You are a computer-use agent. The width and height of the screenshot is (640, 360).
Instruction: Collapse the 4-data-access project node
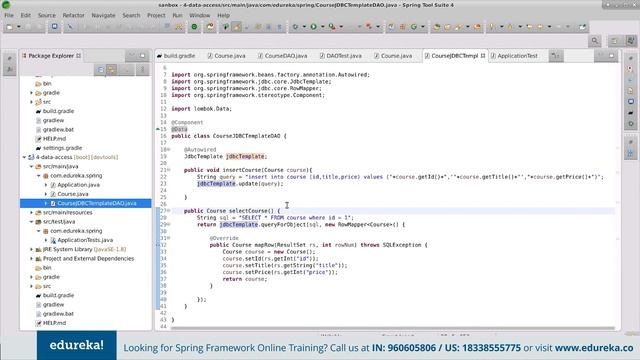coord(24,157)
